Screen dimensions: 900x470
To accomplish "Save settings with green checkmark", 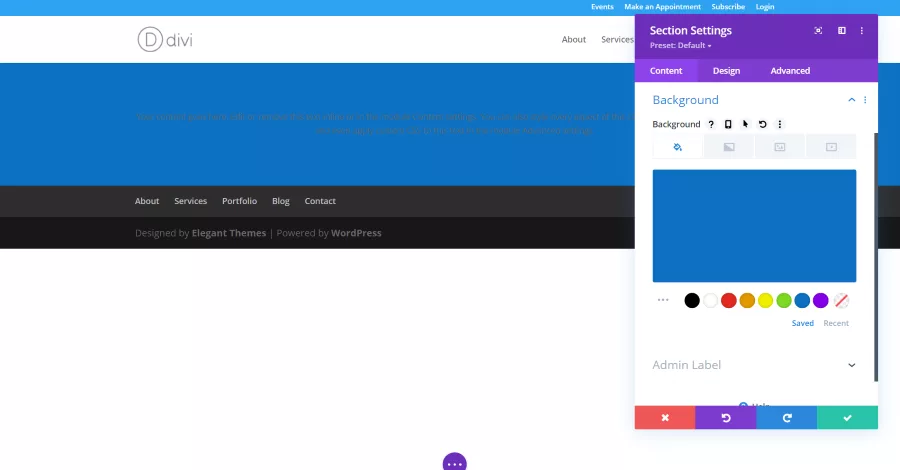I will (x=847, y=417).
